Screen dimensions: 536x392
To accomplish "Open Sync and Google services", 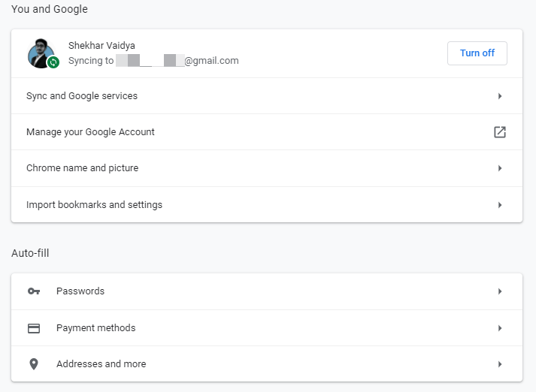I will coord(267,96).
